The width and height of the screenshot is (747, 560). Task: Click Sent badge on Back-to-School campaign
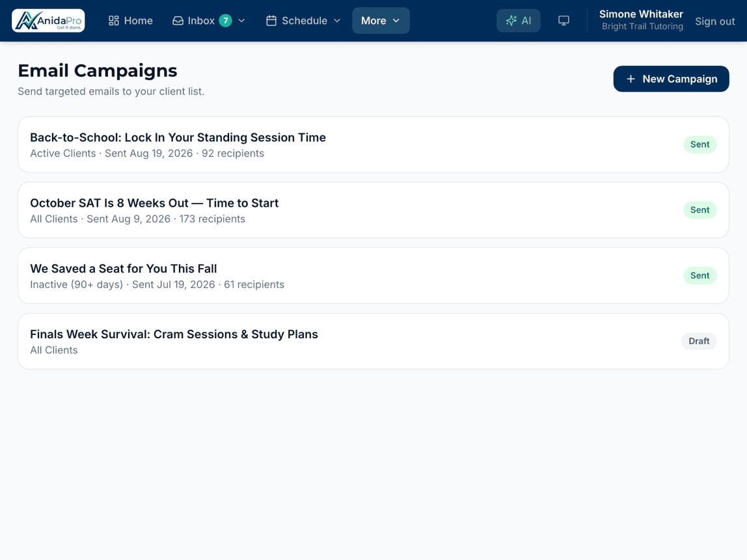tap(699, 144)
